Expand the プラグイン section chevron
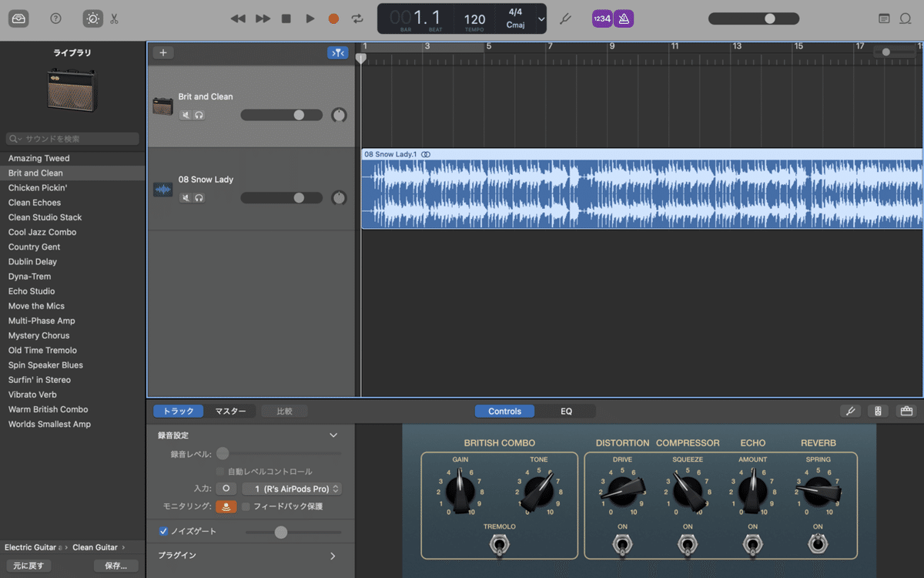Image resolution: width=924 pixels, height=578 pixels. (x=333, y=556)
